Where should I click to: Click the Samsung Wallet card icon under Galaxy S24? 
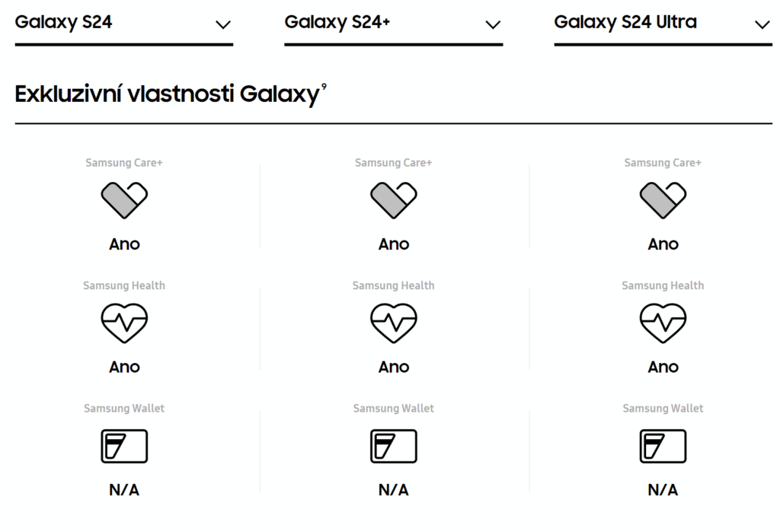point(124,446)
